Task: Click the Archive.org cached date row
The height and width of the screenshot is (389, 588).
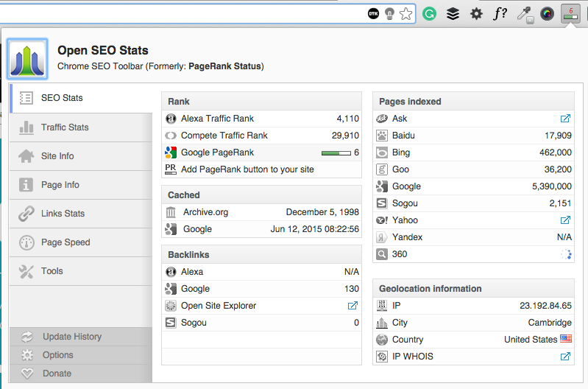Action: pos(261,212)
